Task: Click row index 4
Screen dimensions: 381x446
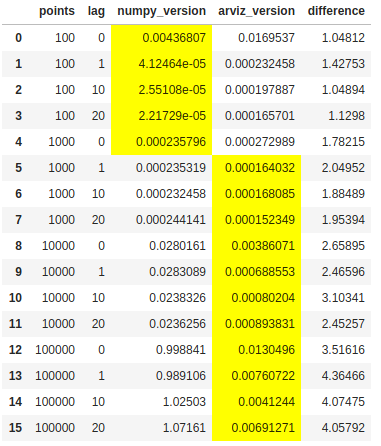Action: pos(18,142)
